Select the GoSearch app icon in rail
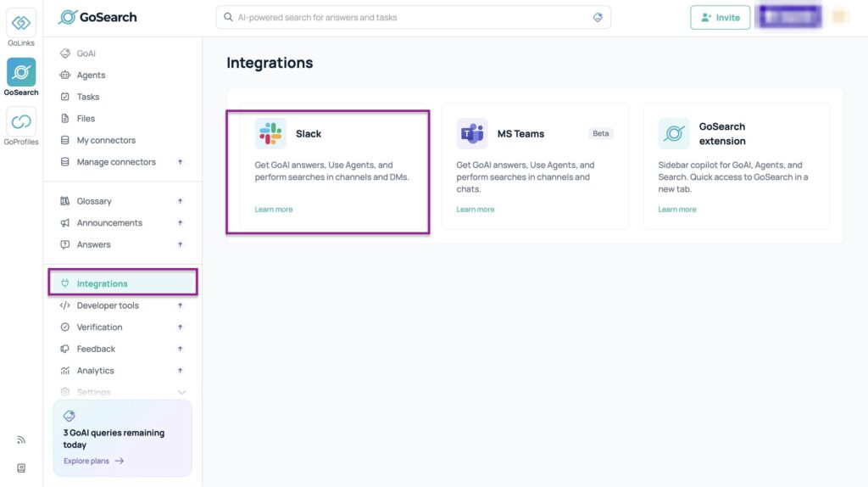The height and width of the screenshot is (487, 868). 21,72
